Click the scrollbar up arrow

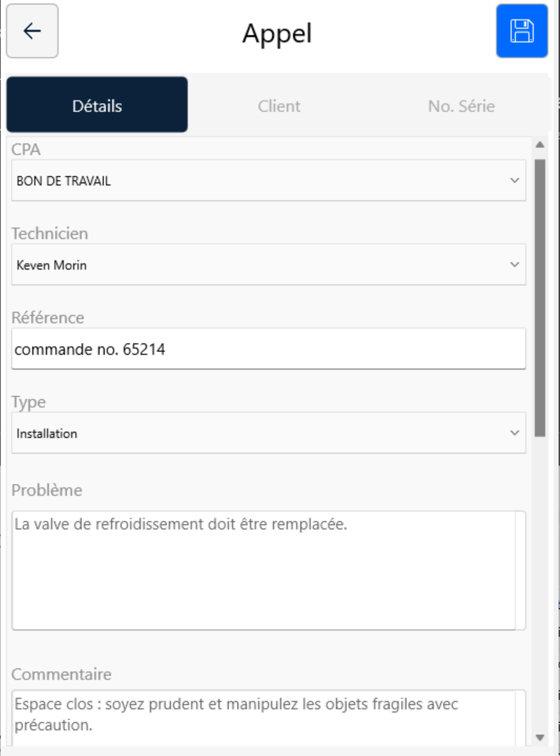coord(540,144)
